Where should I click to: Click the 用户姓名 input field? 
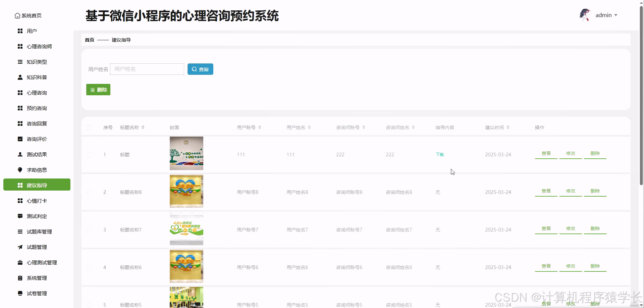pos(147,69)
